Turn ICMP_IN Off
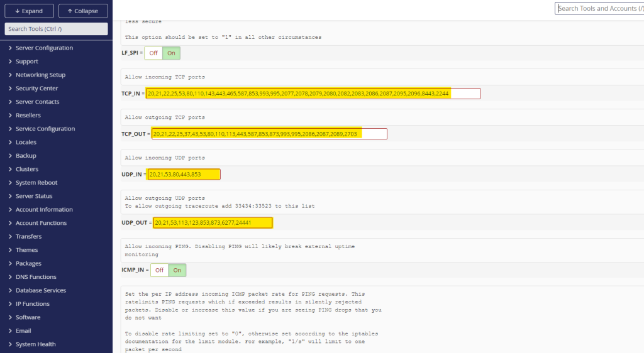644x353 pixels. [x=160, y=270]
